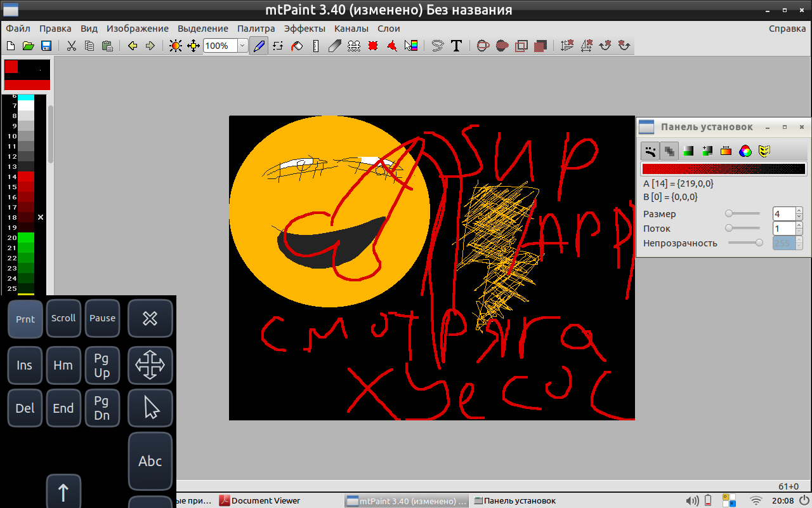The height and width of the screenshot is (508, 812).
Task: Select the Text tool T icon
Action: click(x=456, y=46)
